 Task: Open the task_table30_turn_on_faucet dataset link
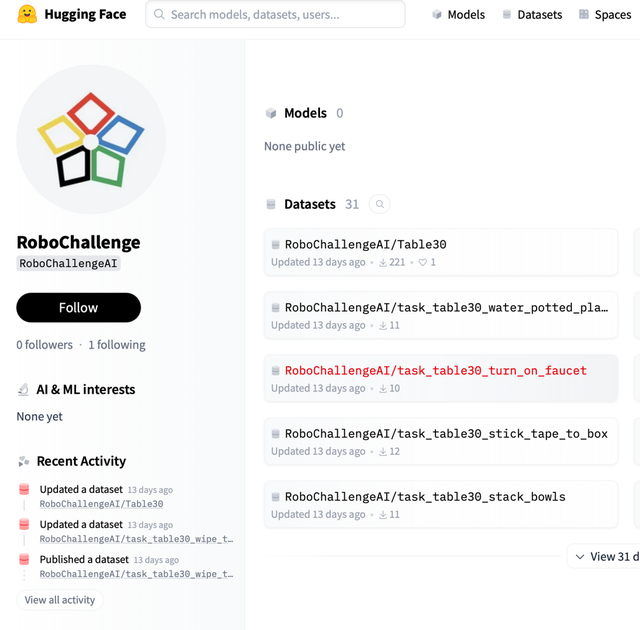point(436,371)
